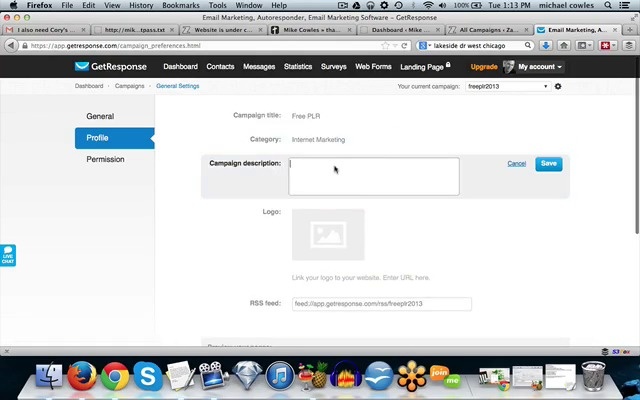Click the logo image placeholder
Screen dimensions: 640x400
tap(328, 235)
